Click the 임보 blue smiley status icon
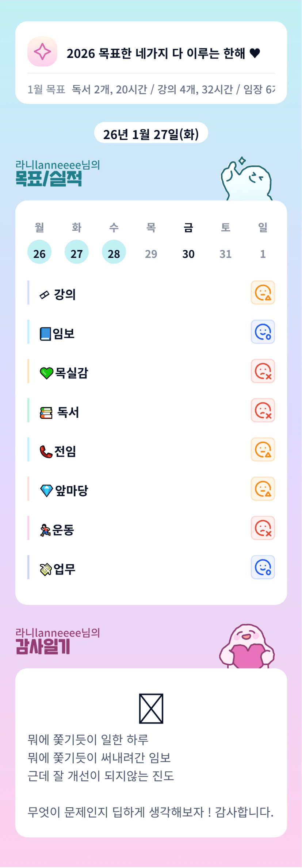Screen dimensions: 302x868 (x=263, y=332)
